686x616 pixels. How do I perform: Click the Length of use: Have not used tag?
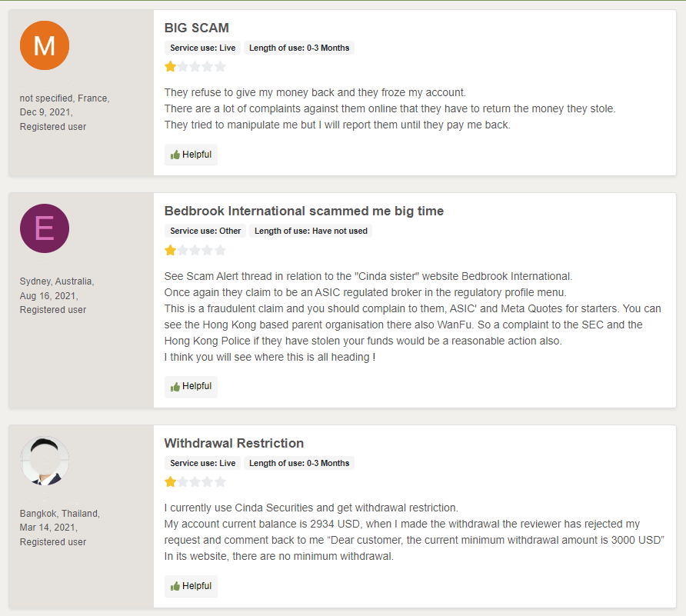point(311,231)
